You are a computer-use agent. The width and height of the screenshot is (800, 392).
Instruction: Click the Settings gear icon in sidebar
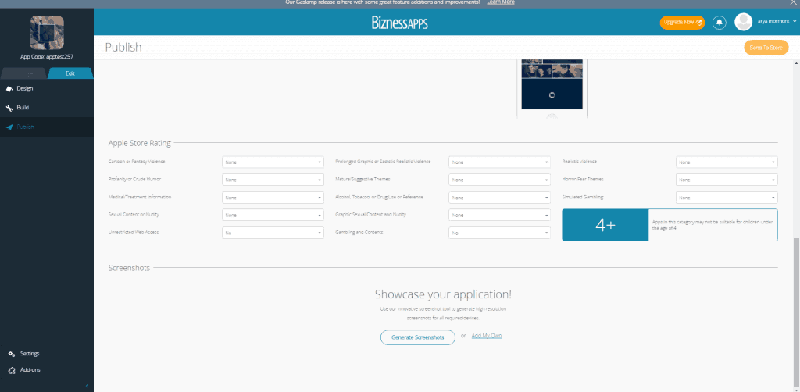[12, 354]
